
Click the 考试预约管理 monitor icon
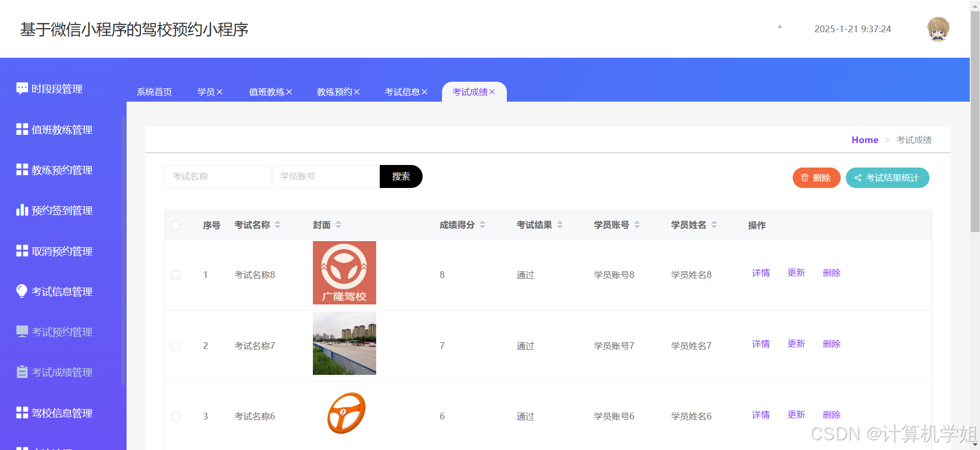tap(22, 331)
